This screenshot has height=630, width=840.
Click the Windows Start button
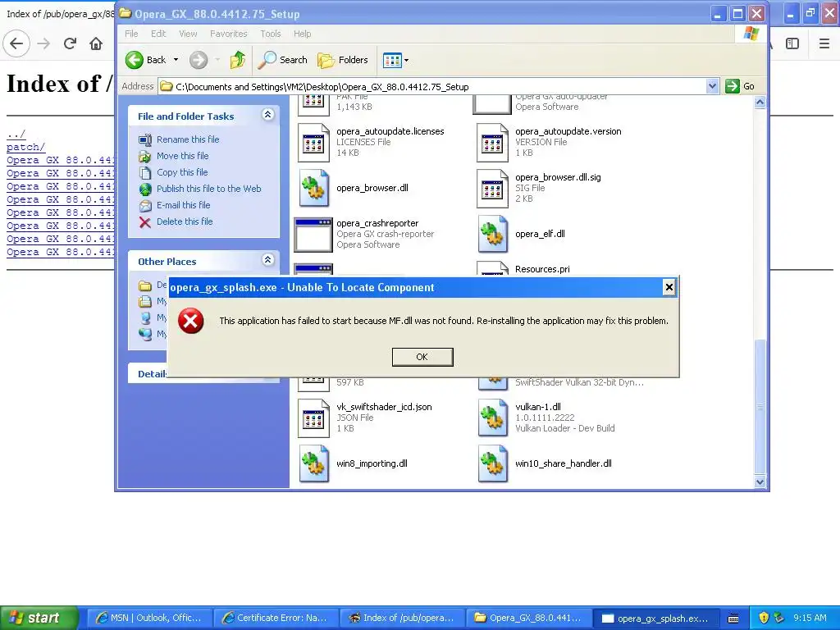[39, 618]
